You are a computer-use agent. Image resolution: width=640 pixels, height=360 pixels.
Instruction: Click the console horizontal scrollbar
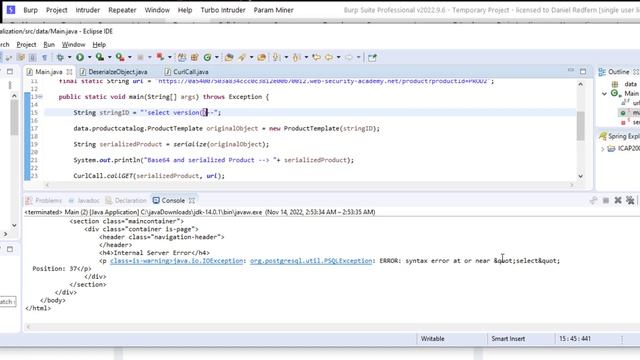pyautogui.click(x=331, y=327)
